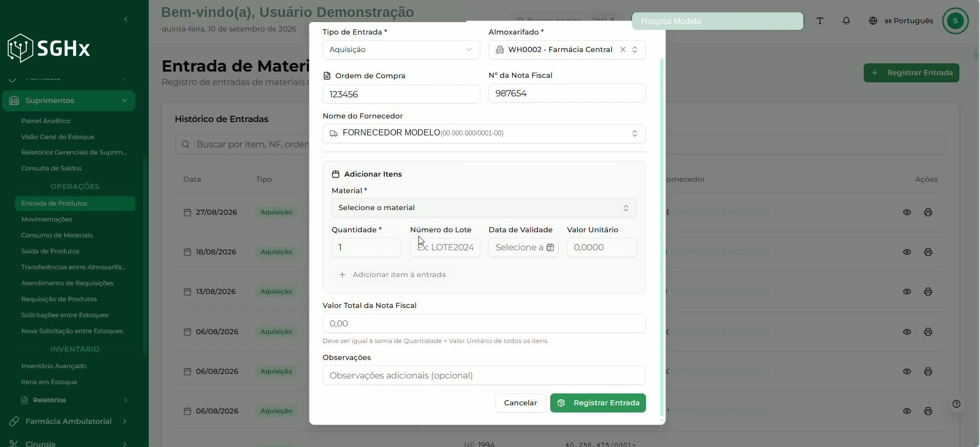
Task: Click the Quantidade input
Action: pyautogui.click(x=366, y=247)
